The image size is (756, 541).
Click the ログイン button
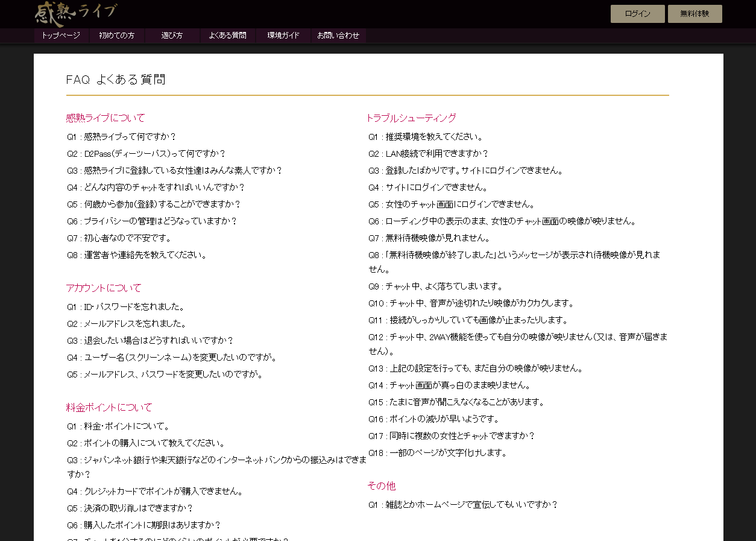point(637,14)
